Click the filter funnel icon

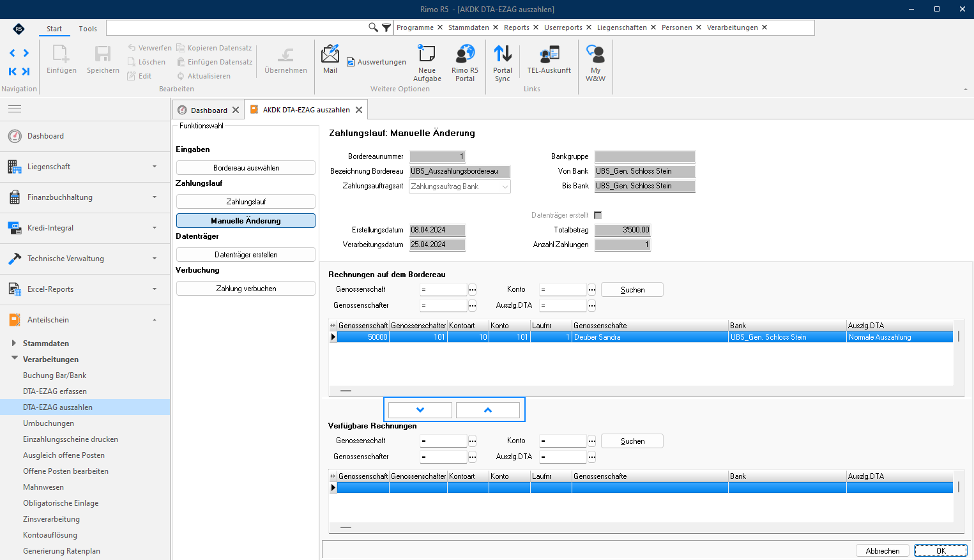tap(386, 27)
